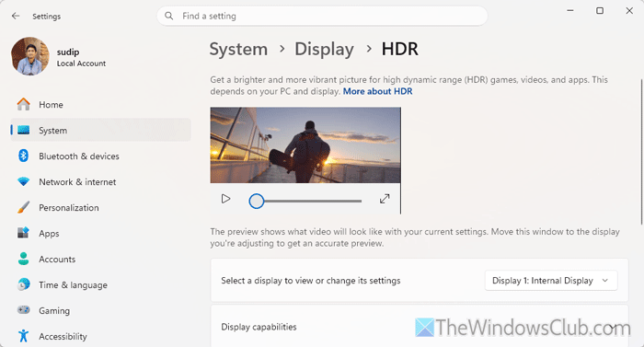644x347 pixels.
Task: Click the Home house icon
Action: click(23, 104)
